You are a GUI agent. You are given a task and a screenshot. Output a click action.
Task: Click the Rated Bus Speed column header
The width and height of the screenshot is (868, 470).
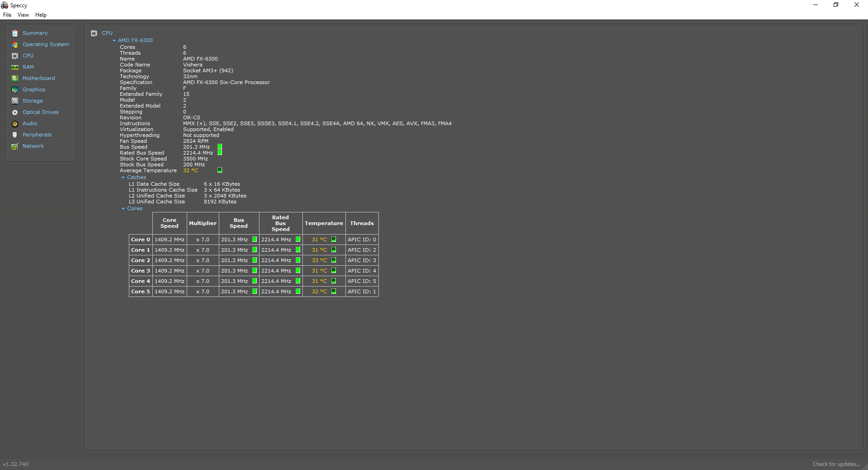pos(280,223)
